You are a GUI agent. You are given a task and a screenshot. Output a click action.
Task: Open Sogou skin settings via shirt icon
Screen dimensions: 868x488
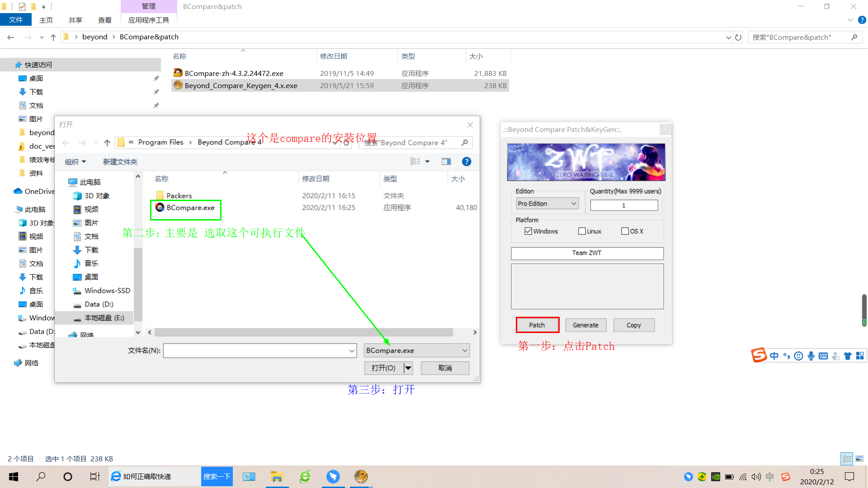pos(848,356)
